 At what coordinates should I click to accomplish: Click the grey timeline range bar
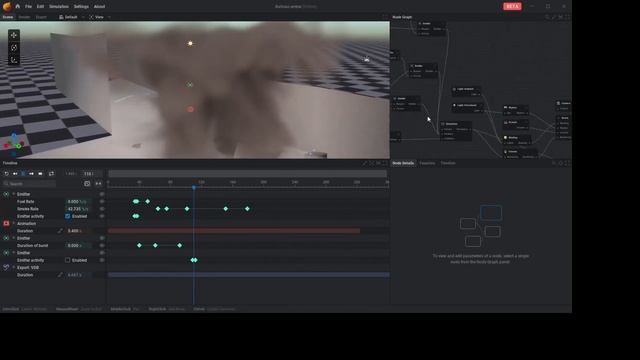(247, 174)
